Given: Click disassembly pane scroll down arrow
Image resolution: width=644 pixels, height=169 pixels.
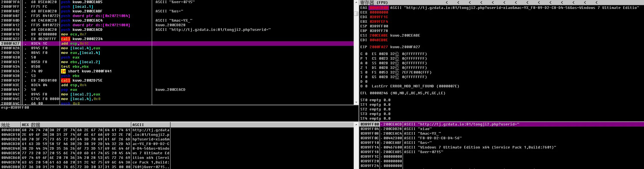Looking at the screenshot, I should (356, 103).
